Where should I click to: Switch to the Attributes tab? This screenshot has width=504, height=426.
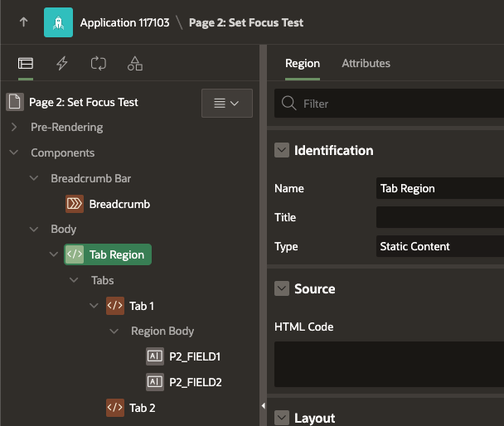[366, 63]
